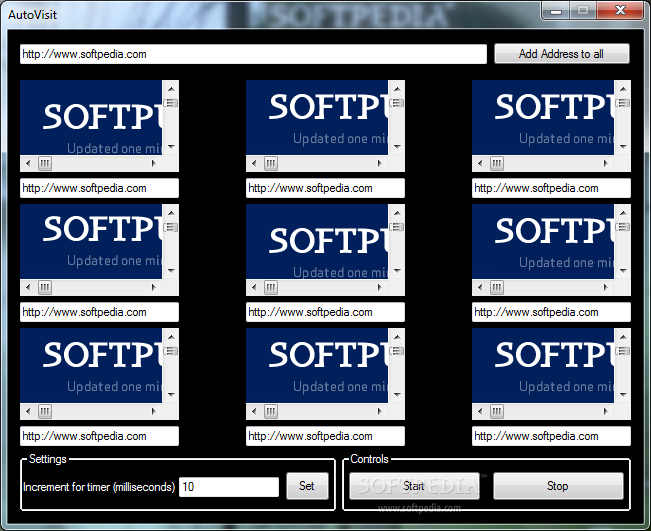Click scroll-right arrow of top-right preview
Viewport: 651px width, 531px height.
point(605,163)
